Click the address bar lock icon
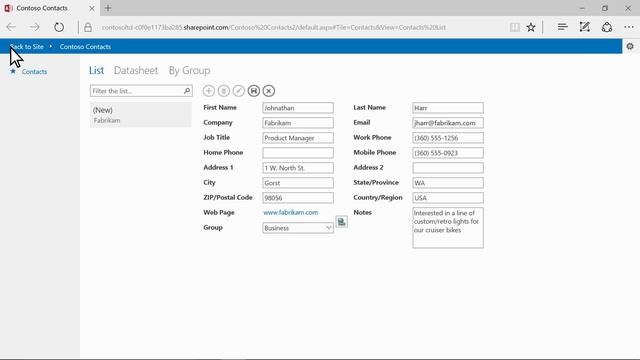640x360 pixels. coord(88,27)
